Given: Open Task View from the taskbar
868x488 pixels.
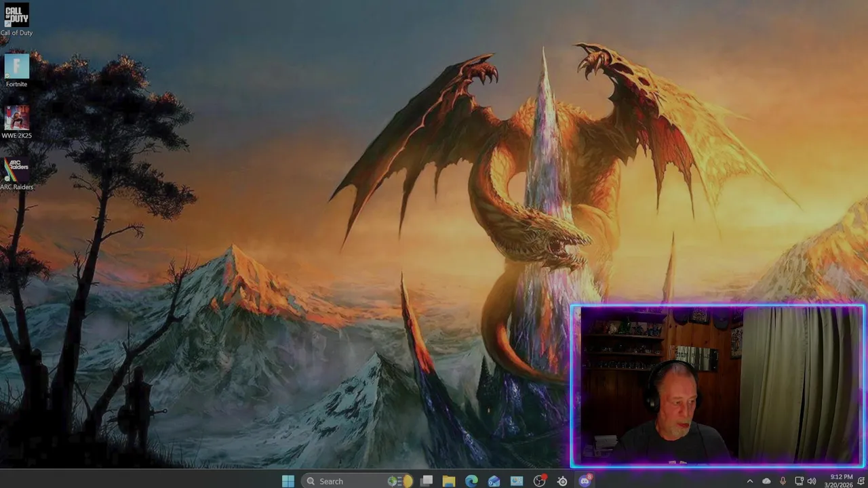Looking at the screenshot, I should (427, 481).
